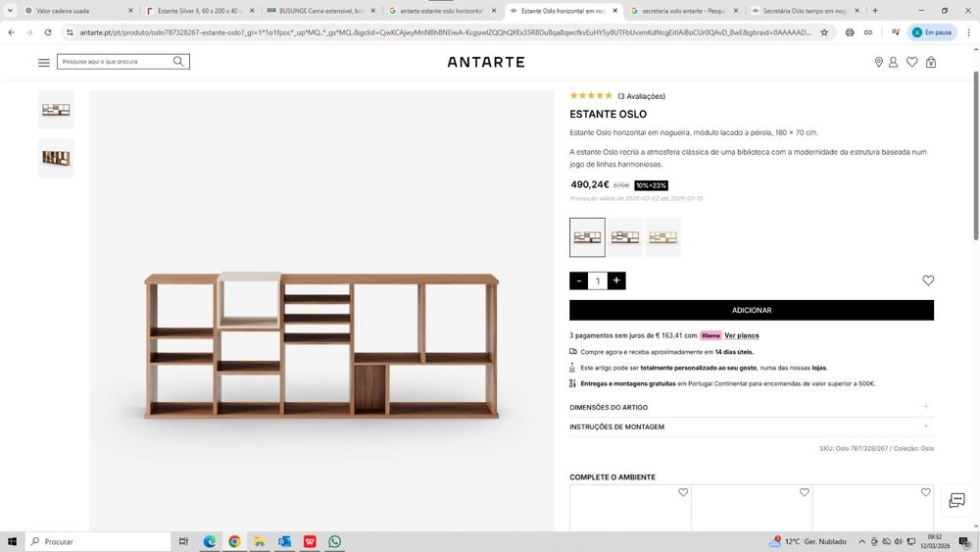Choose second color variant swatch

click(x=625, y=237)
